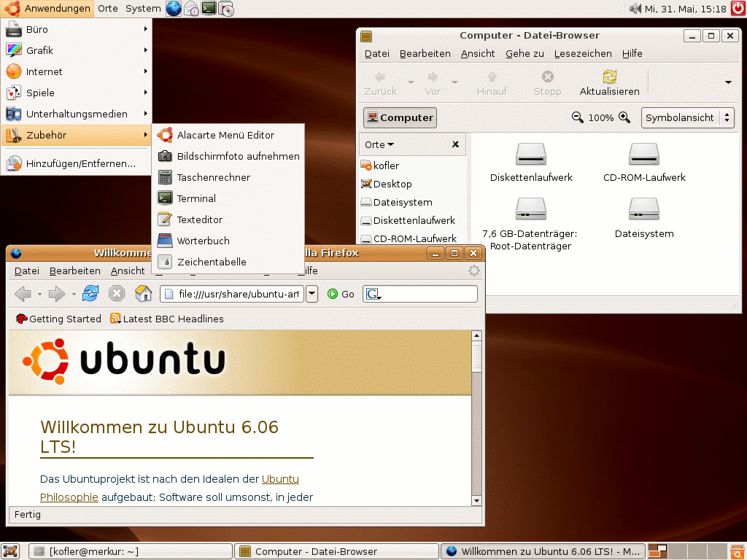Click the show desktop icon in bottom panel

pyautogui.click(x=10, y=551)
